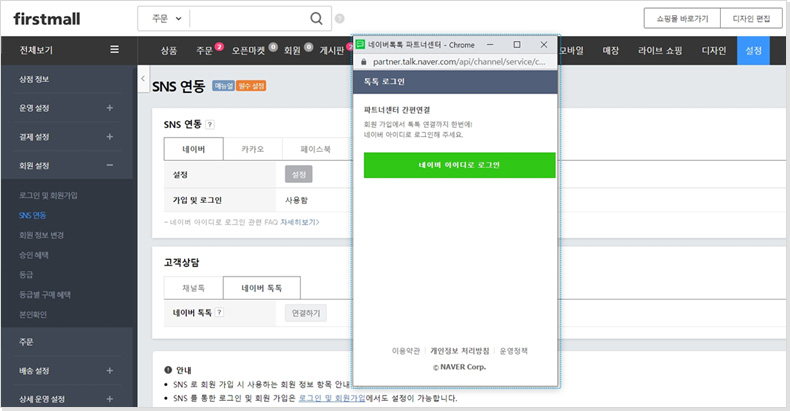Open 승인 혜택 in sidebar
The width and height of the screenshot is (790, 411).
(34, 255)
